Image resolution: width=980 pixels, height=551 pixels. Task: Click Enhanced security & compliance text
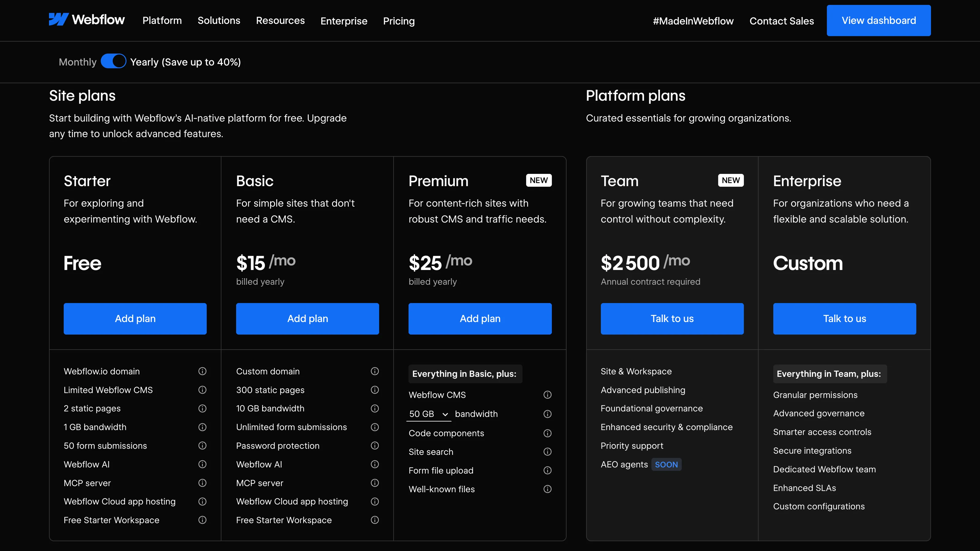pyautogui.click(x=666, y=427)
